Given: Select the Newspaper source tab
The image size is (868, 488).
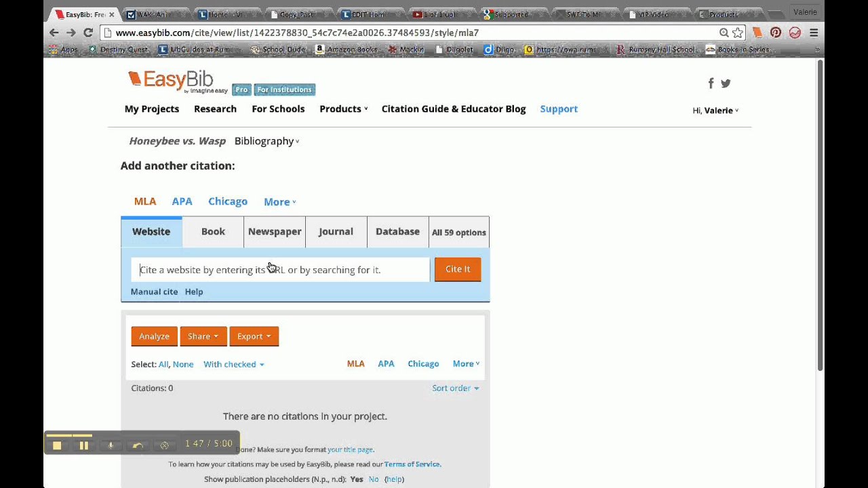Looking at the screenshot, I should tap(275, 232).
